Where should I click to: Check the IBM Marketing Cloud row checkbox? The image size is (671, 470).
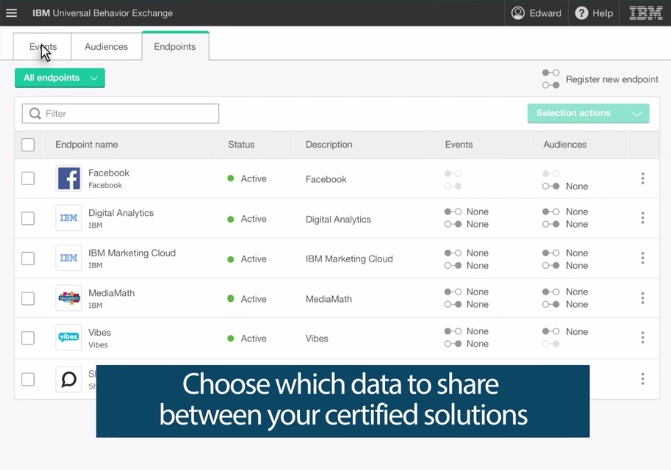click(28, 258)
